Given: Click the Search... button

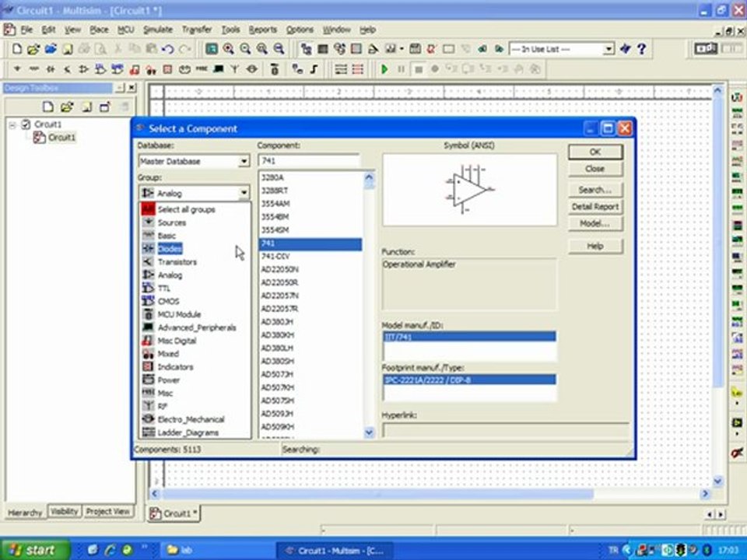Looking at the screenshot, I should (x=595, y=190).
